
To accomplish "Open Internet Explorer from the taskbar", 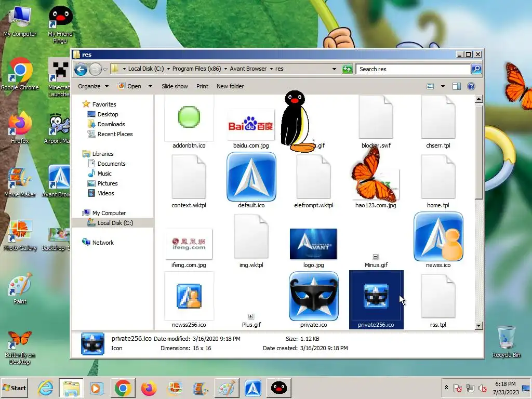I will coord(46,388).
